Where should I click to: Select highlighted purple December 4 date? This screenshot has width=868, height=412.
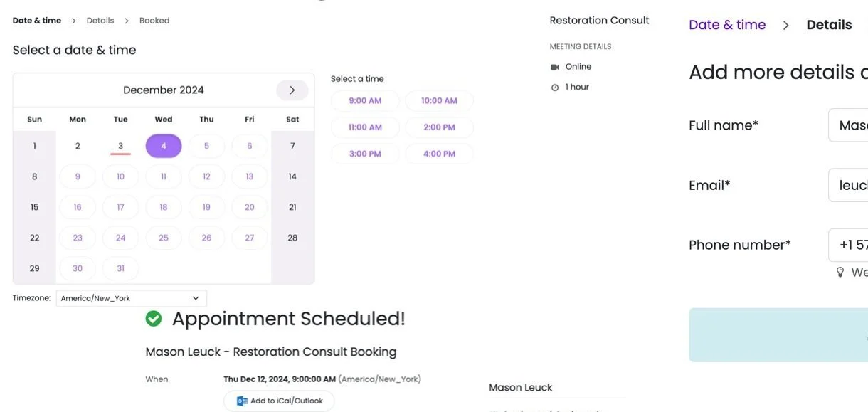(x=164, y=146)
